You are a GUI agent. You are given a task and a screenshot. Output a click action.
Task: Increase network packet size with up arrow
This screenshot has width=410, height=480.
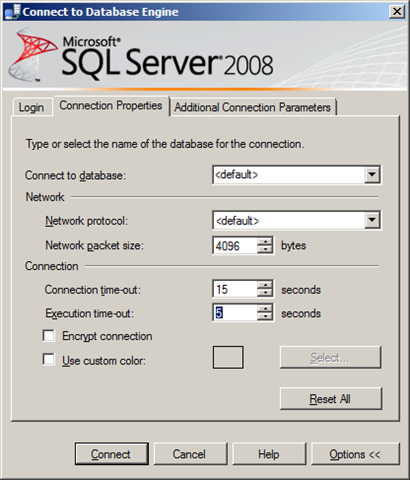[265, 242]
